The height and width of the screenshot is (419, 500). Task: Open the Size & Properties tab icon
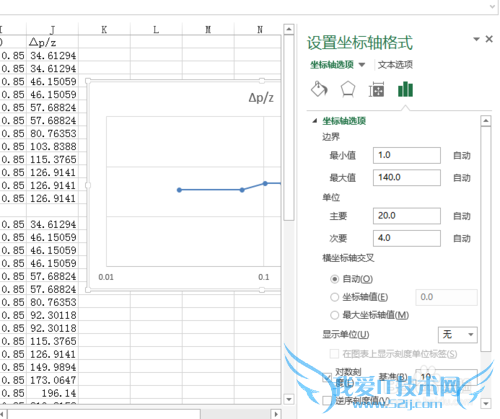click(376, 90)
